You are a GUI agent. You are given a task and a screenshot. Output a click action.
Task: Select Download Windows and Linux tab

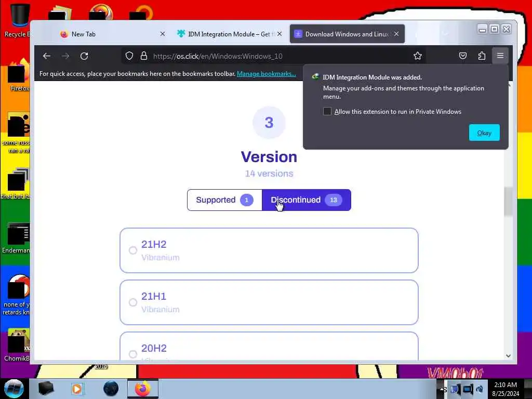pyautogui.click(x=347, y=34)
